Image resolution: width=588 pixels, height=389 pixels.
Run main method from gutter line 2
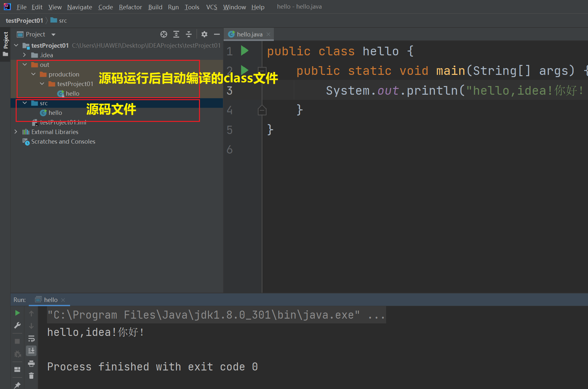pyautogui.click(x=245, y=69)
